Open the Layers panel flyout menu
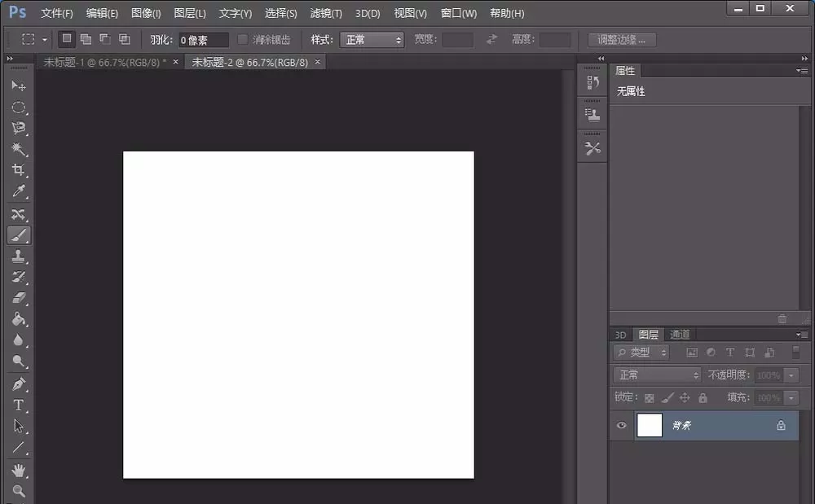This screenshot has width=815, height=504. (802, 335)
